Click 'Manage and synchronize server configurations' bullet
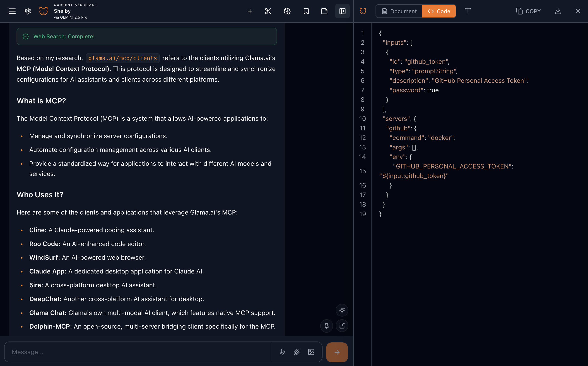The height and width of the screenshot is (366, 588). (x=98, y=136)
